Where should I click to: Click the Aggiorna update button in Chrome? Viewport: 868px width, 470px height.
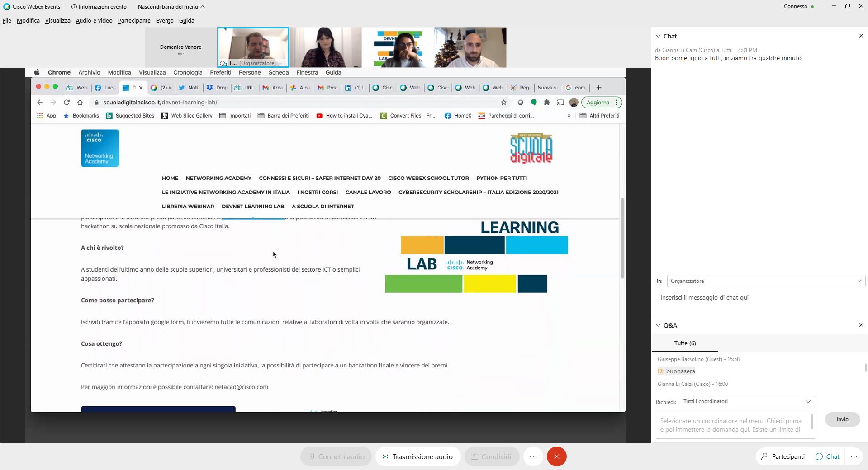[598, 103]
